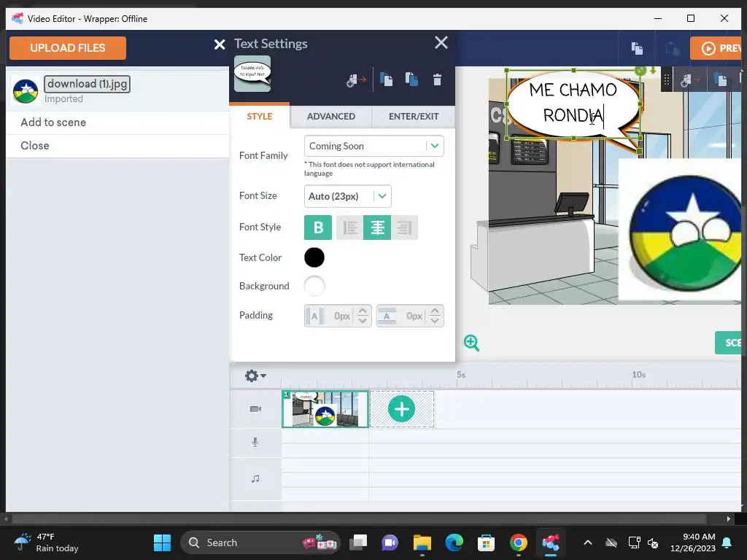This screenshot has height=560, width=747.
Task: Click the 10s timeline ruler marker
Action: click(638, 375)
